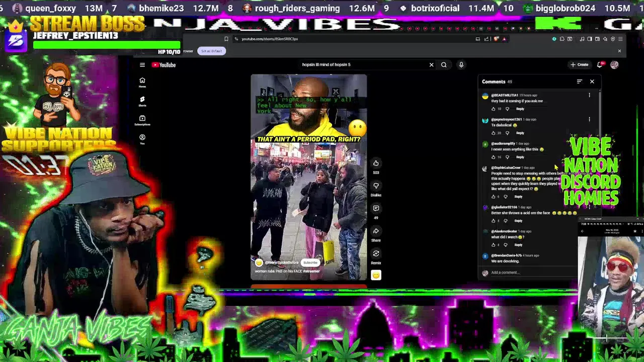
Task: Open the @NeverSpokeBefore channel link
Action: (x=281, y=262)
